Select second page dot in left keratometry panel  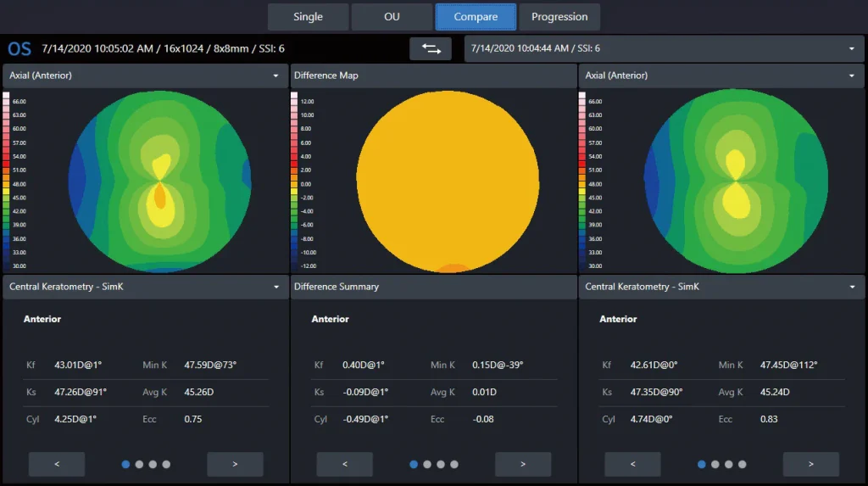[139, 464]
